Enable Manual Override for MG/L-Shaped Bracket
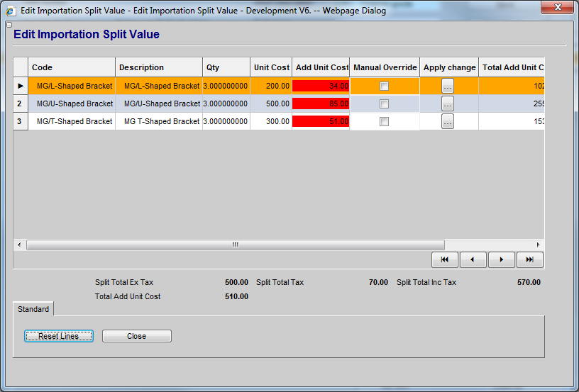 click(384, 86)
